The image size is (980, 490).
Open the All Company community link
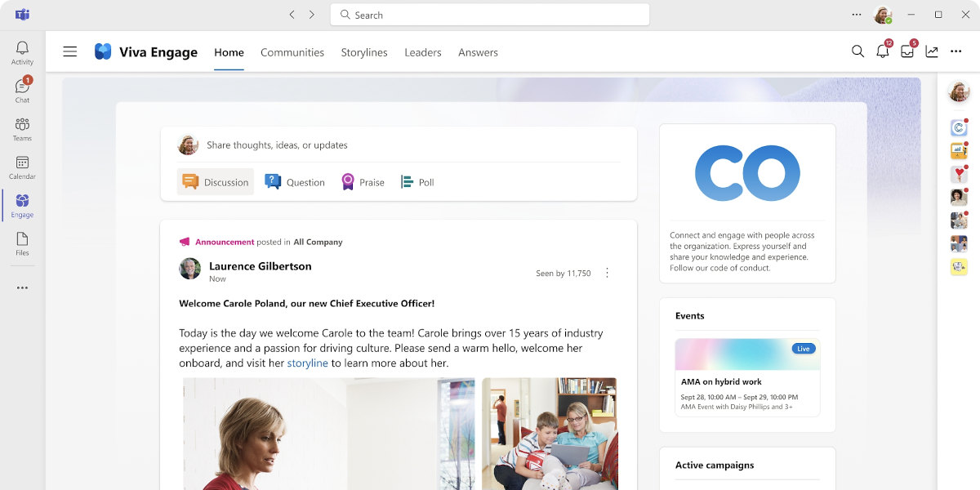pyautogui.click(x=318, y=242)
